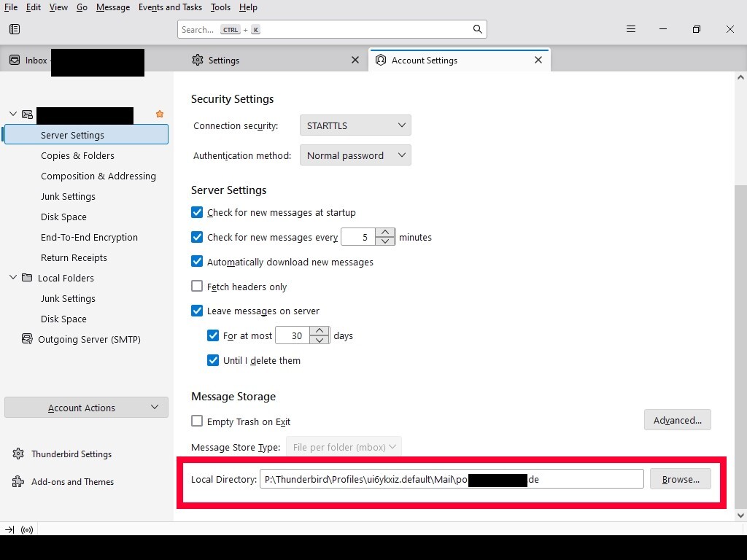Open the Authentication method dropdown
This screenshot has width=747, height=560.
(355, 155)
